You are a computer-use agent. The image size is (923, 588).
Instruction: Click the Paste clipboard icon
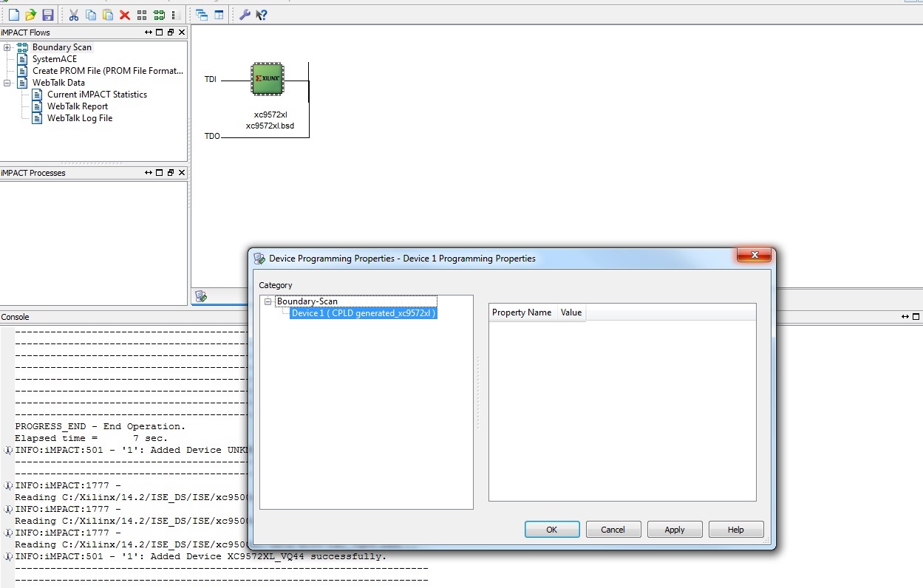(x=108, y=15)
